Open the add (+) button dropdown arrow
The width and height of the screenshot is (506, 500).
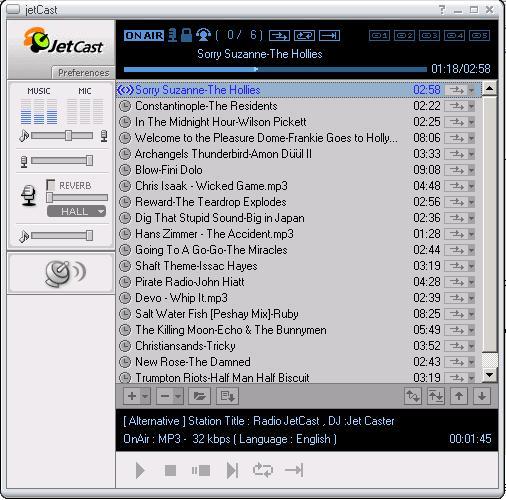coord(145,396)
